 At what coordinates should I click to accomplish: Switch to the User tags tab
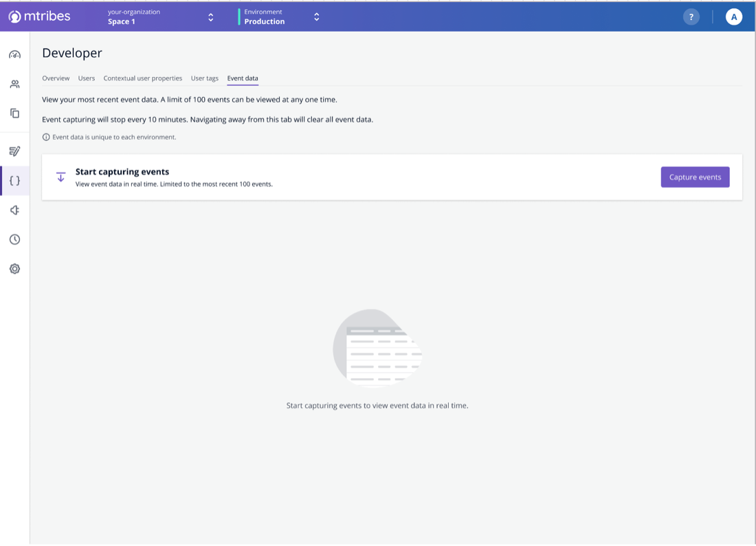(204, 78)
